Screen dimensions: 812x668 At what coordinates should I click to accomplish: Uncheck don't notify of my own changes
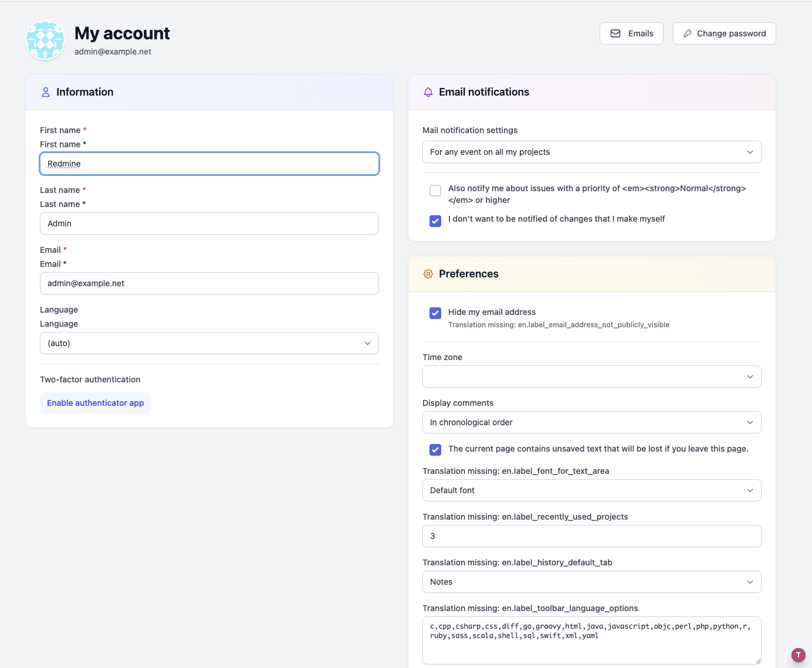435,221
